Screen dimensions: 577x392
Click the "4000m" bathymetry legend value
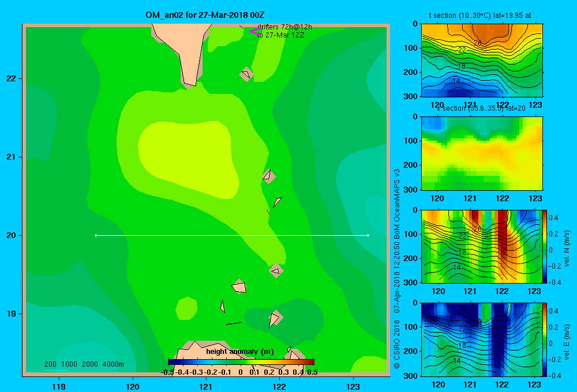[x=113, y=364]
